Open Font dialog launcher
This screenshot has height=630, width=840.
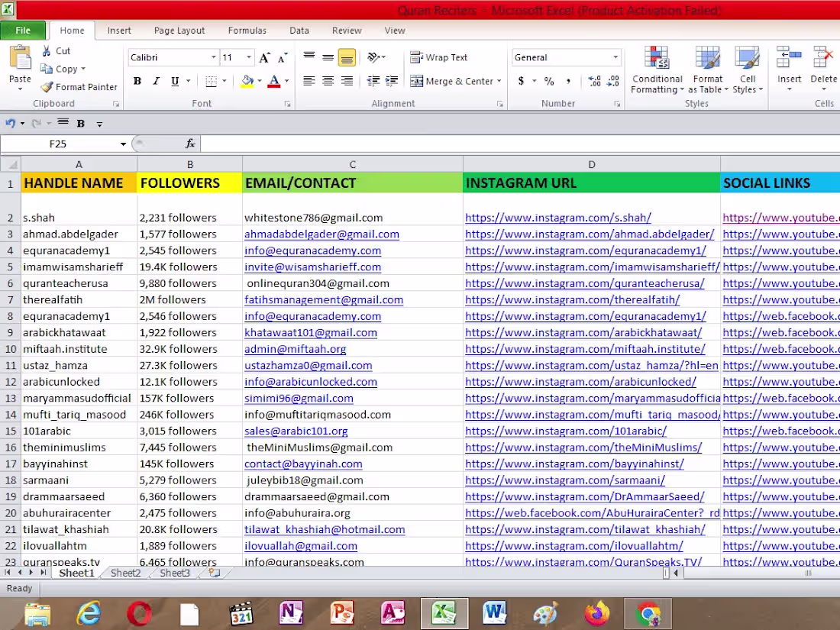click(287, 104)
